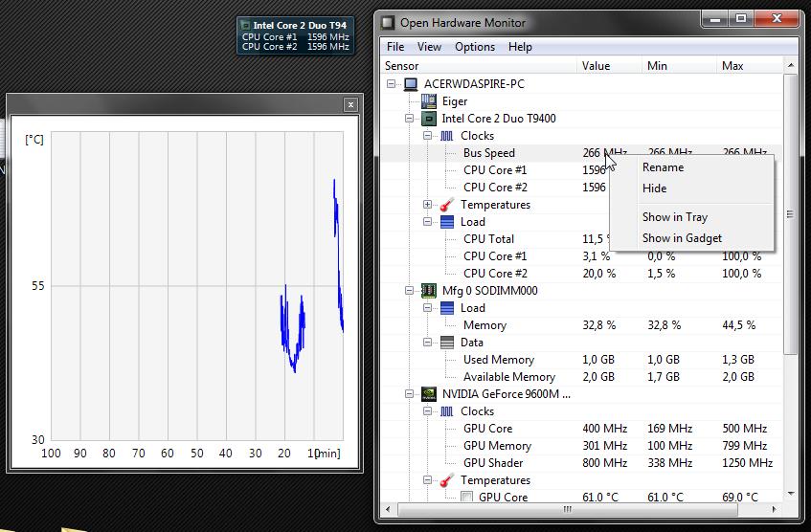Collapse the Intel Core 2 Duo T9400 node
This screenshot has height=532, width=811.
pyautogui.click(x=409, y=119)
